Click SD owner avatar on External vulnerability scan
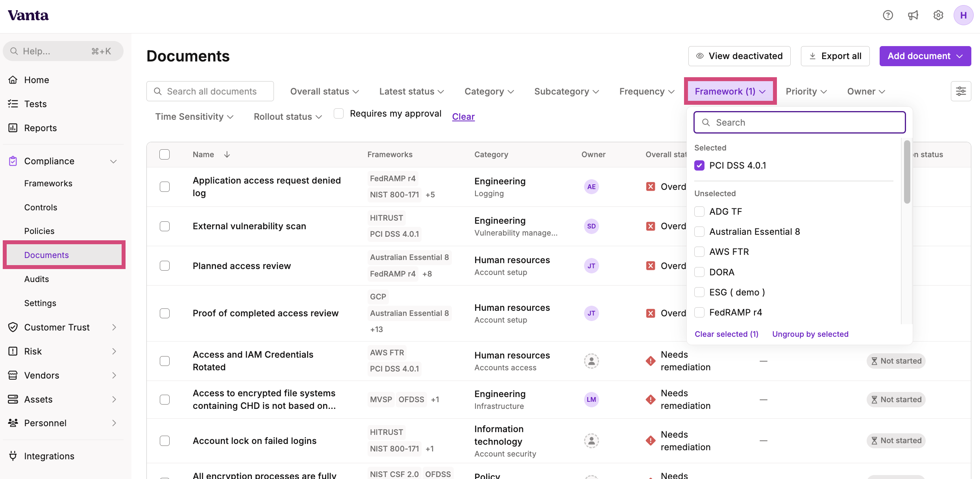Screen dimensions: 980x479 click(x=591, y=226)
